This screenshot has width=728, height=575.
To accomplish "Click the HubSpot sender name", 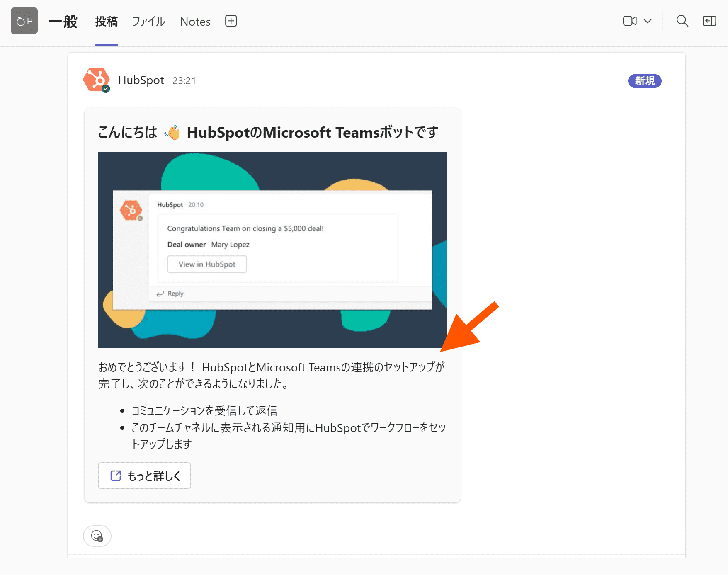I will pyautogui.click(x=141, y=80).
